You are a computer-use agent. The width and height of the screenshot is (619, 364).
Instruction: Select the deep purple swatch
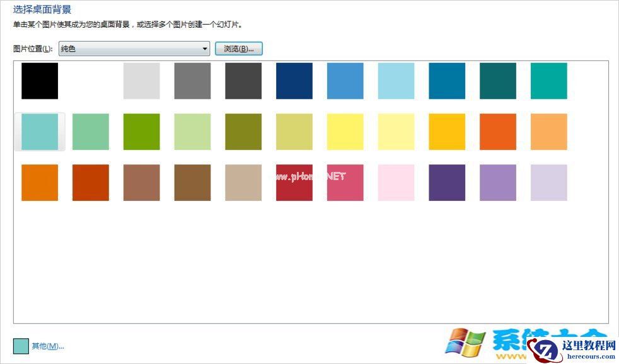point(447,183)
